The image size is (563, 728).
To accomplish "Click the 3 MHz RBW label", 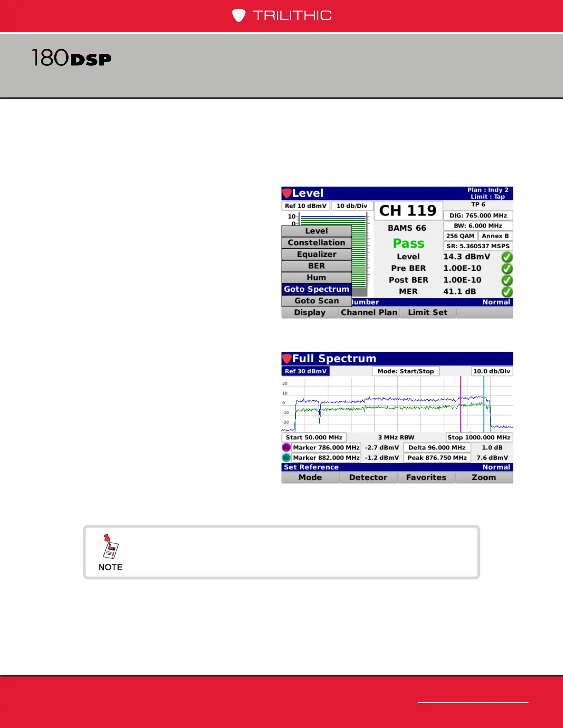I will point(396,438).
